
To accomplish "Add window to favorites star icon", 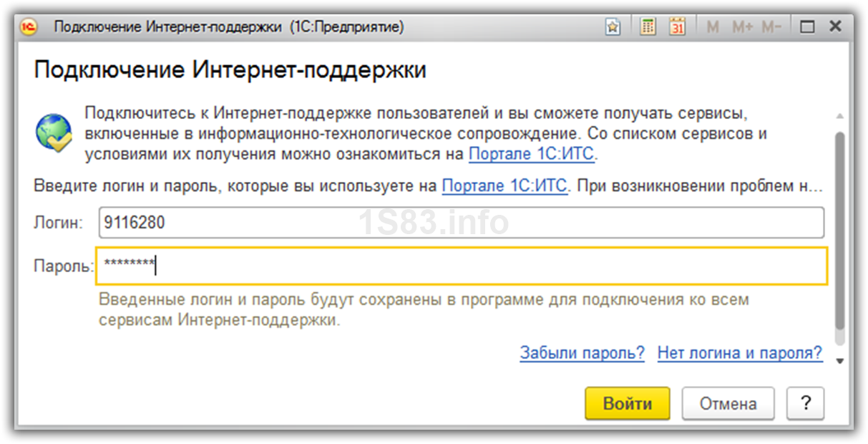I will (613, 27).
